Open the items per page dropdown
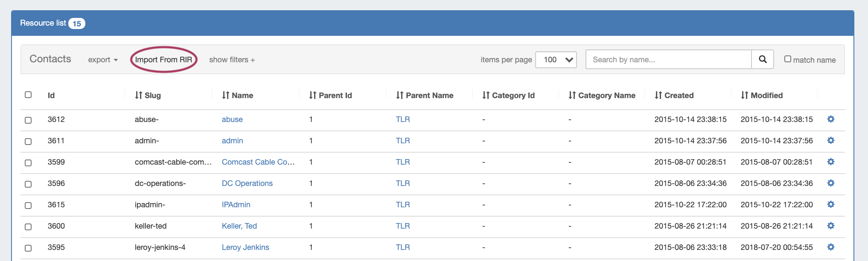This screenshot has width=868, height=261. [x=556, y=60]
